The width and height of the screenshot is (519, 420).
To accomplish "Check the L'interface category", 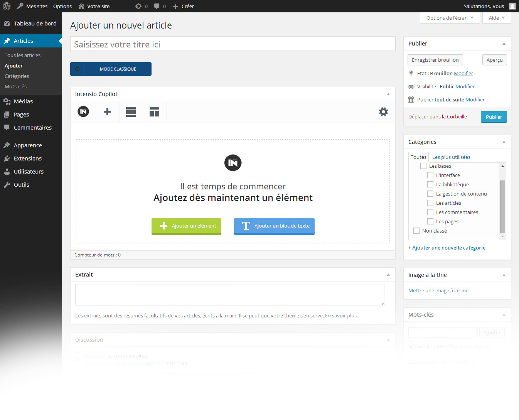I will click(x=430, y=175).
